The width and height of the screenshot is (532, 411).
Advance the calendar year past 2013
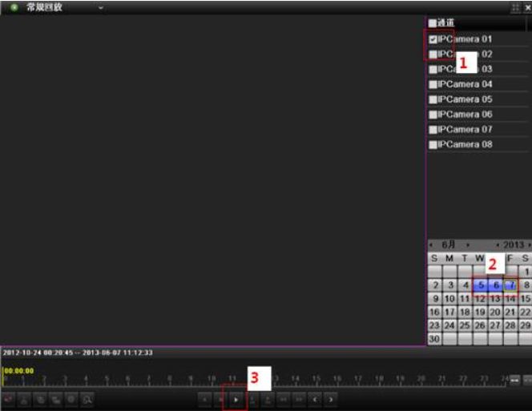pyautogui.click(x=529, y=244)
